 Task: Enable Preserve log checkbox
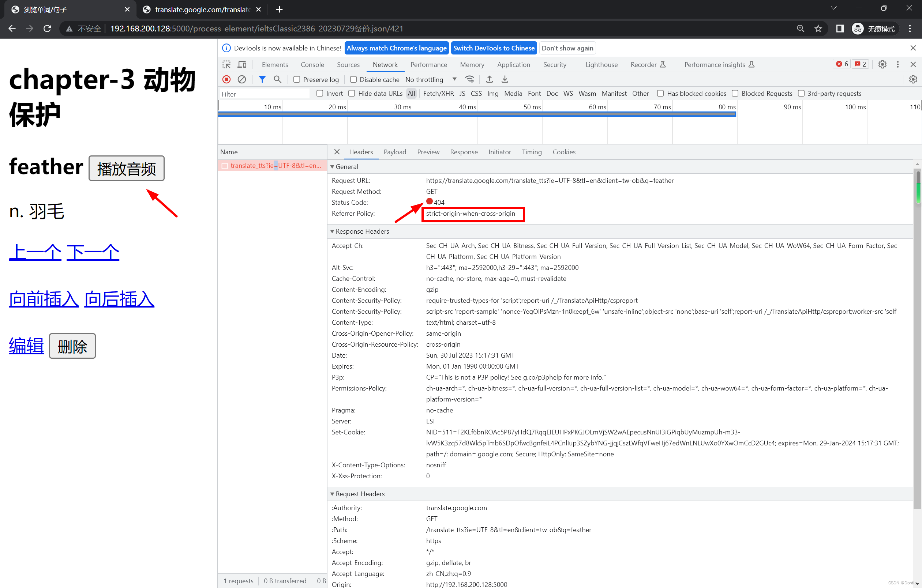pos(297,80)
